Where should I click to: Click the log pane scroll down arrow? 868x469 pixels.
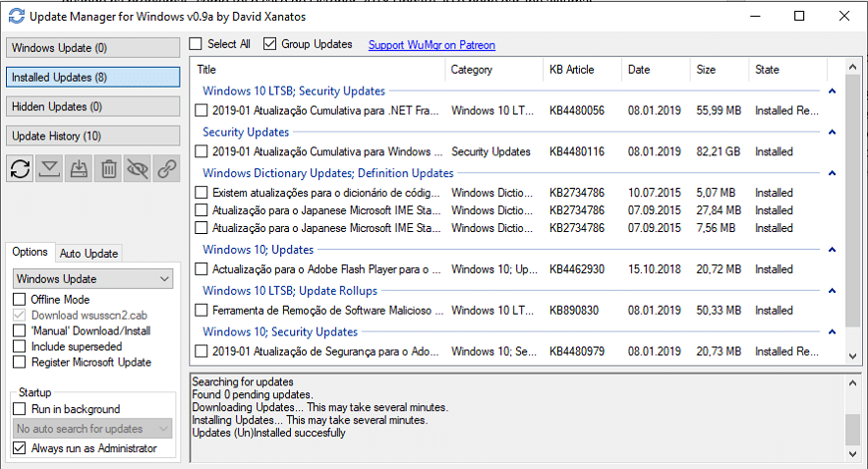852,454
